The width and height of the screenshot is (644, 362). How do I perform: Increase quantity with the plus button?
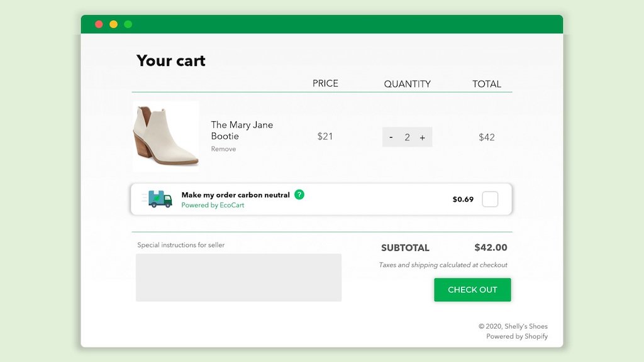422,137
